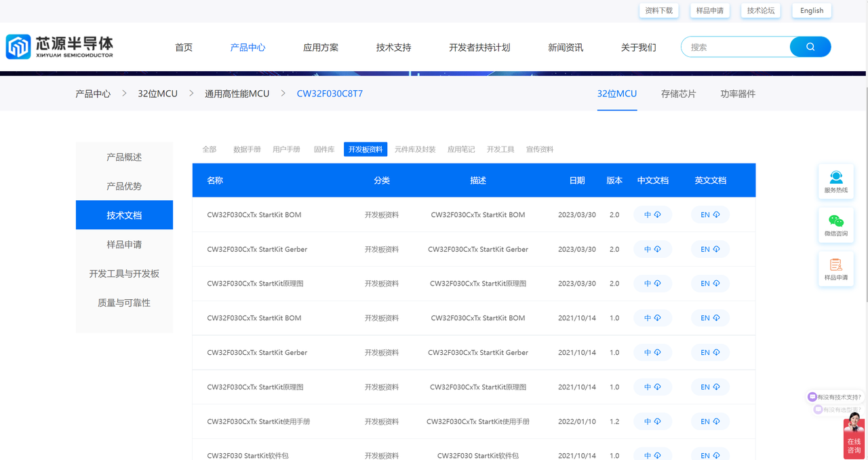Download Chinese doc for StartKit使用手册
The width and height of the screenshot is (868, 460).
652,421
